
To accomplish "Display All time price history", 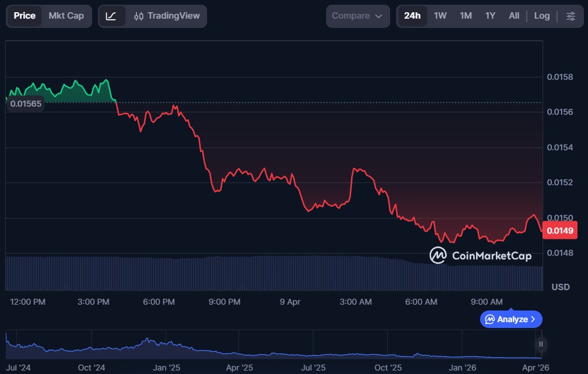I will click(513, 16).
